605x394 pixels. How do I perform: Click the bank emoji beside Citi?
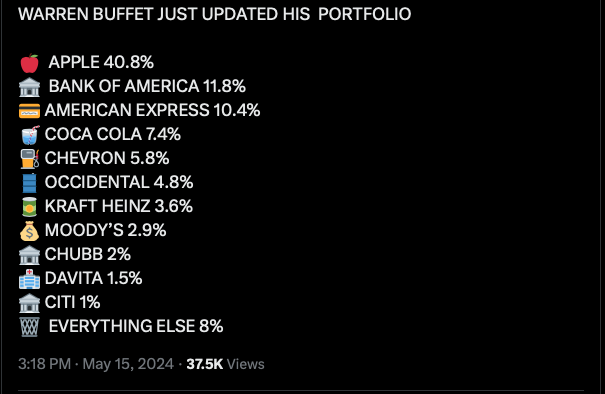tap(29, 303)
